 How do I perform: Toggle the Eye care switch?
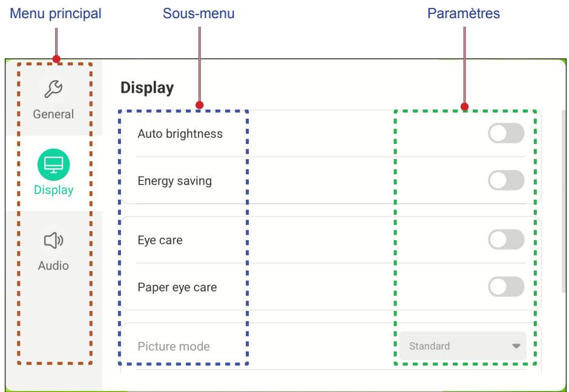(x=506, y=240)
